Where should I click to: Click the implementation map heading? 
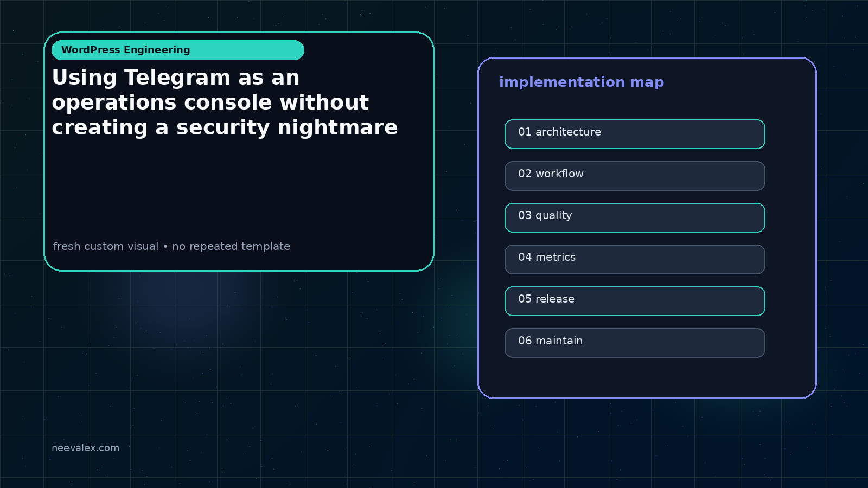point(582,82)
